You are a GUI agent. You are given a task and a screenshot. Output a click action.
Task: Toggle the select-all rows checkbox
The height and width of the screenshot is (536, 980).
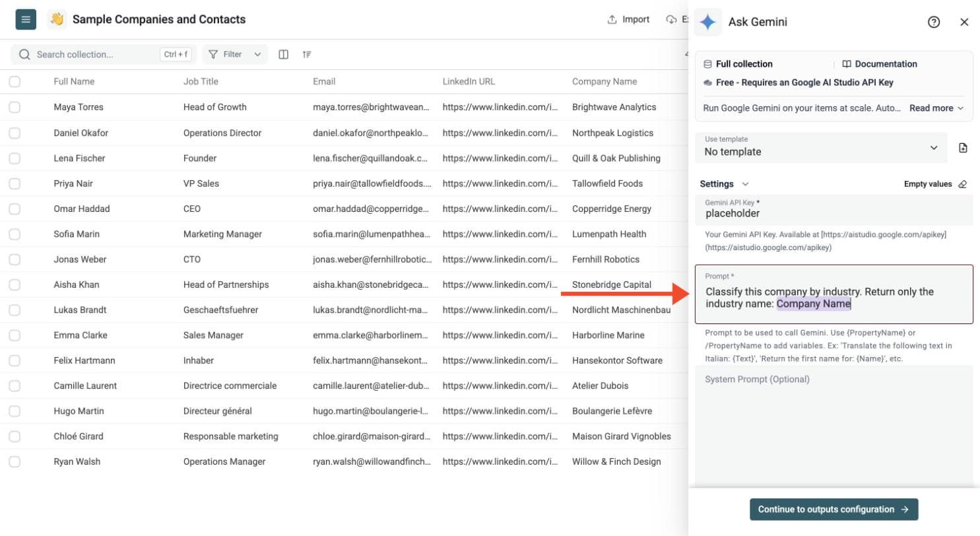[15, 82]
